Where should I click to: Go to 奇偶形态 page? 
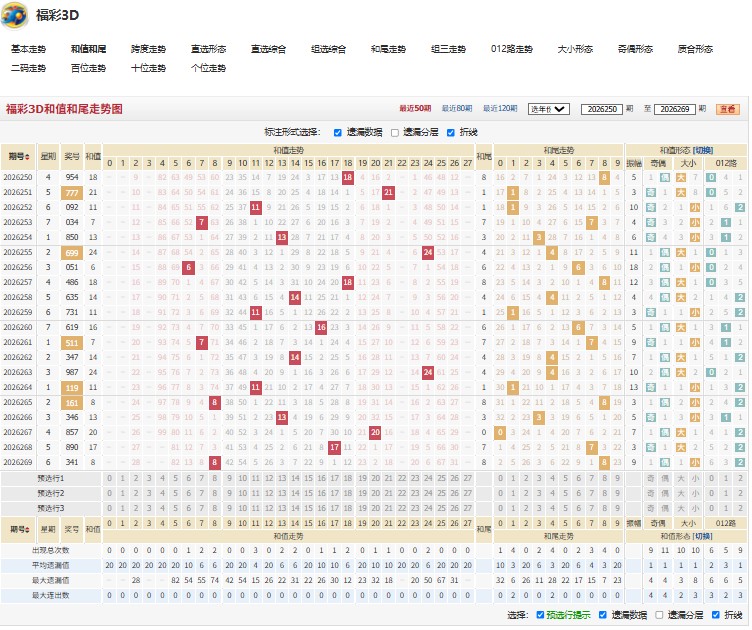[x=635, y=49]
